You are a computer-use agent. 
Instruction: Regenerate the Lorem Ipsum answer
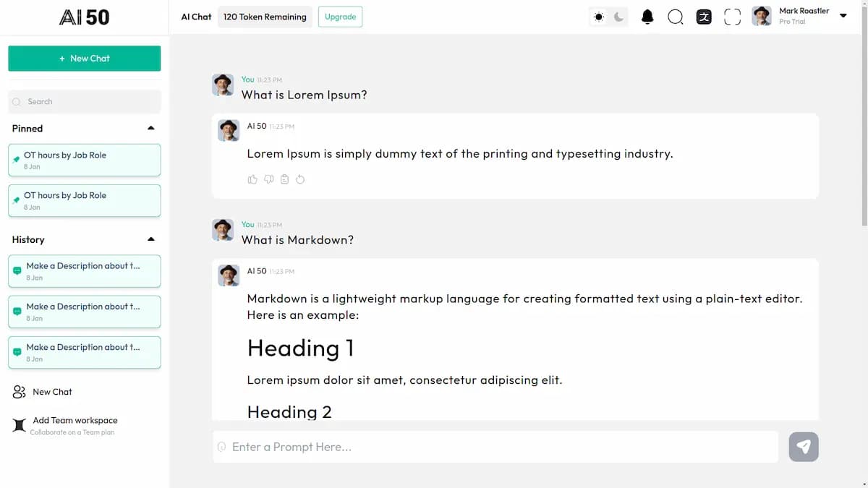tap(300, 179)
